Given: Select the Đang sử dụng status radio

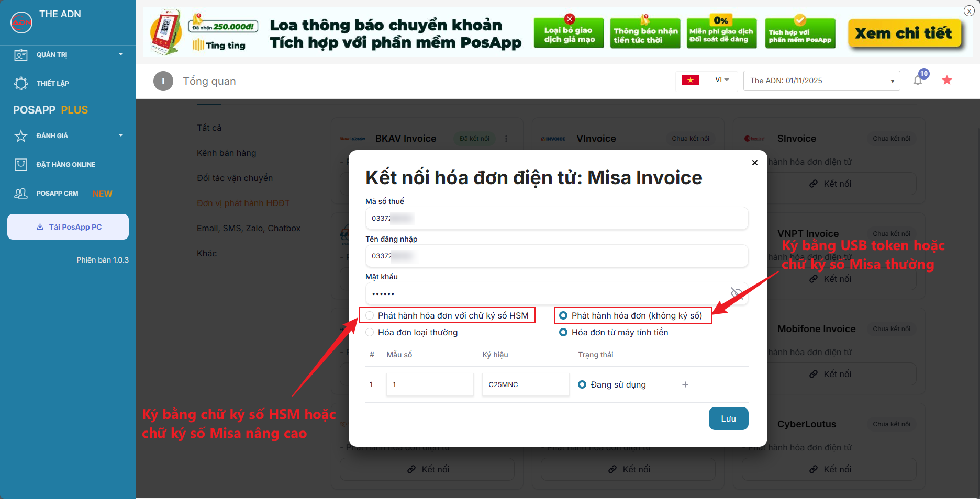Looking at the screenshot, I should tap(582, 384).
